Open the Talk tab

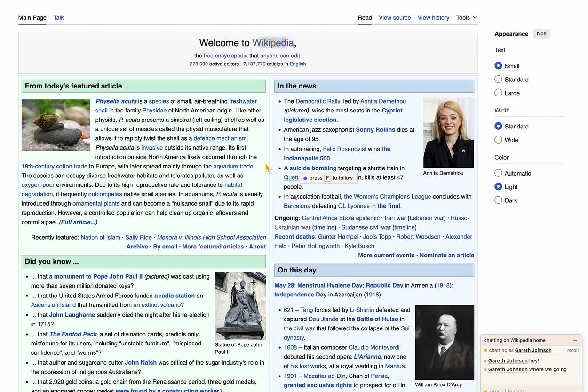pos(58,17)
